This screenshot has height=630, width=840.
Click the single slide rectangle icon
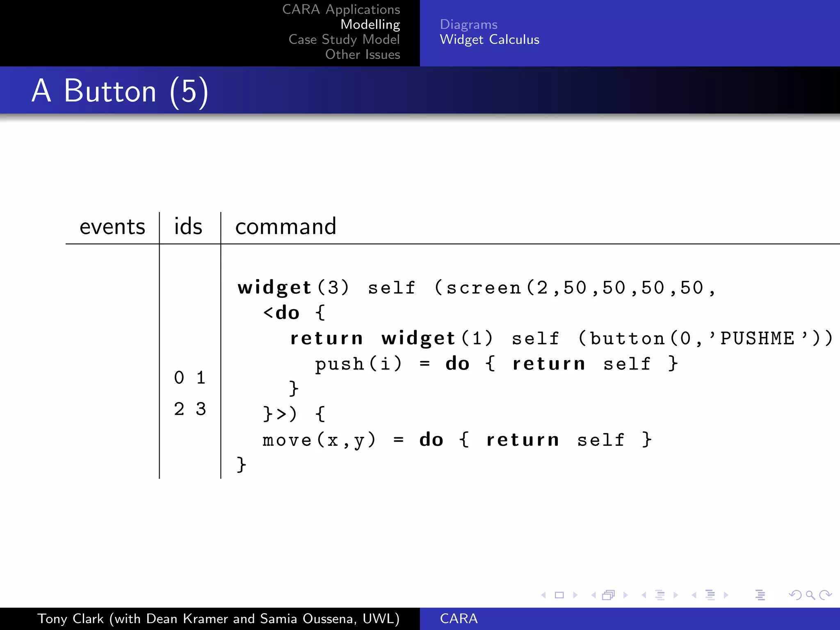[559, 595]
